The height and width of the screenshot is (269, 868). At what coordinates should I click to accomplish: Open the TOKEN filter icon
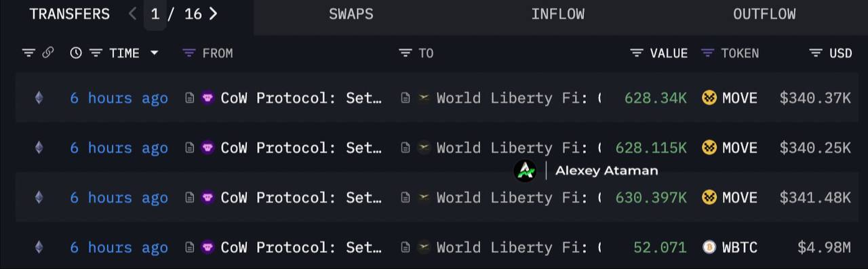(707, 53)
